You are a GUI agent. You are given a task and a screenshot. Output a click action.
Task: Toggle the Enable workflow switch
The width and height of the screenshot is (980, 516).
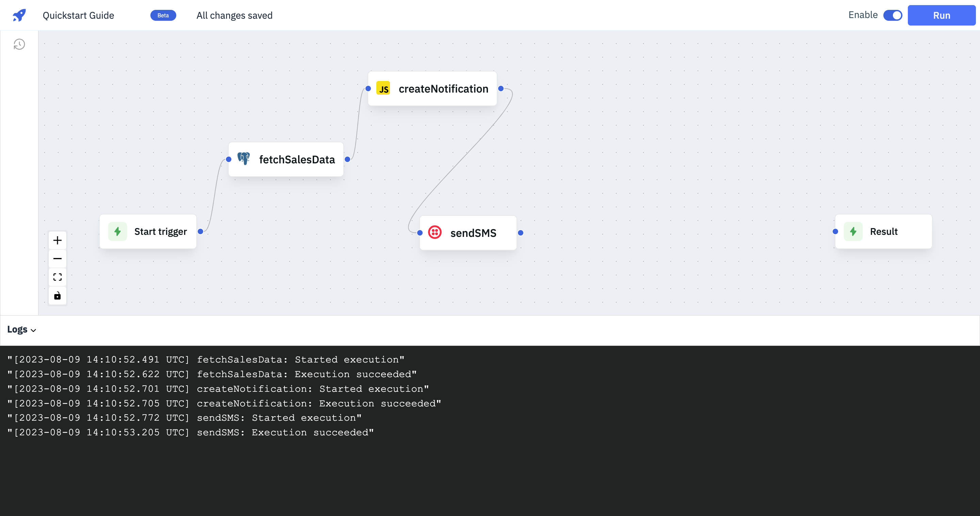tap(893, 15)
